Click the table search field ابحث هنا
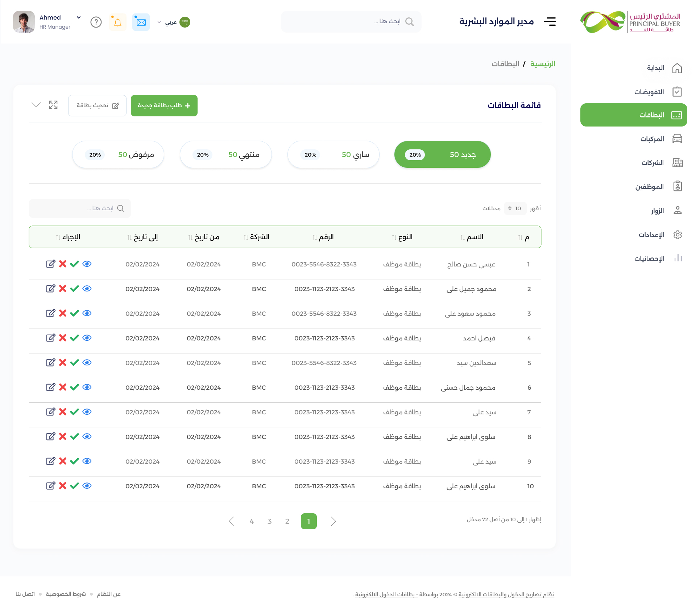Image resolution: width=700 pixels, height=613 pixels. (80, 208)
